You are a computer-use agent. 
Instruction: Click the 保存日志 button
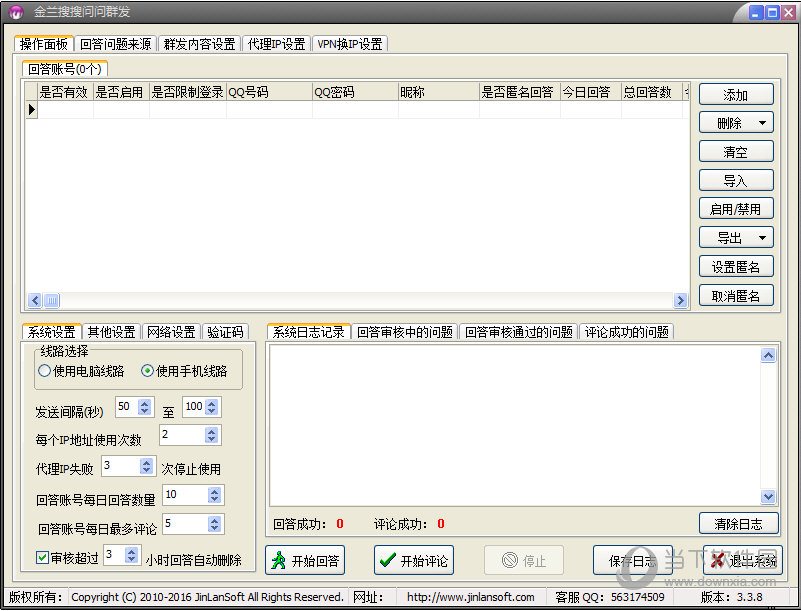(632, 560)
